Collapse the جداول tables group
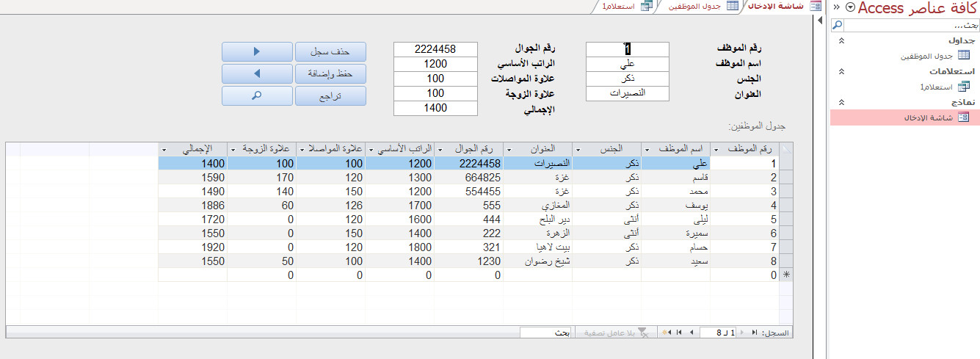 tap(841, 40)
